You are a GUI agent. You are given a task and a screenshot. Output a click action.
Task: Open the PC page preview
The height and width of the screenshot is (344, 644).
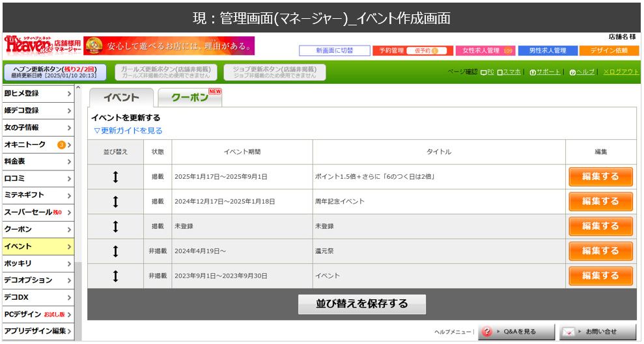click(x=487, y=72)
